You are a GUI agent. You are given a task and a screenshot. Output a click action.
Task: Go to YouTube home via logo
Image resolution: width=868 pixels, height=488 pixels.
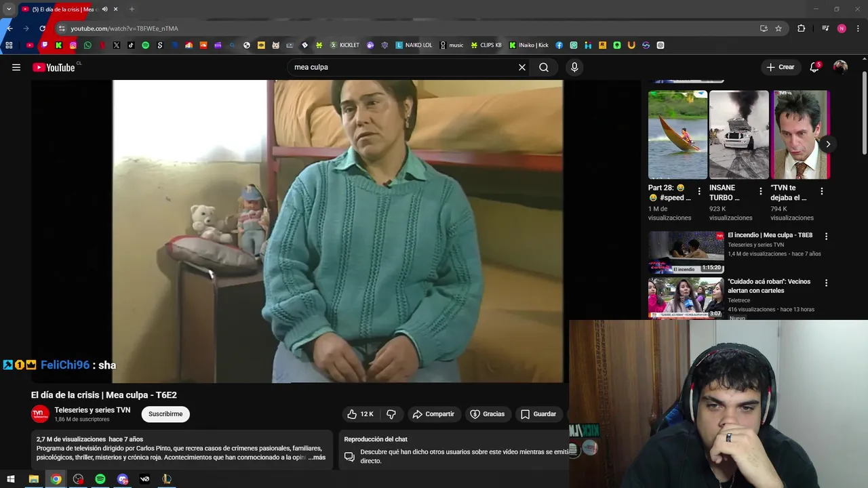tap(54, 67)
